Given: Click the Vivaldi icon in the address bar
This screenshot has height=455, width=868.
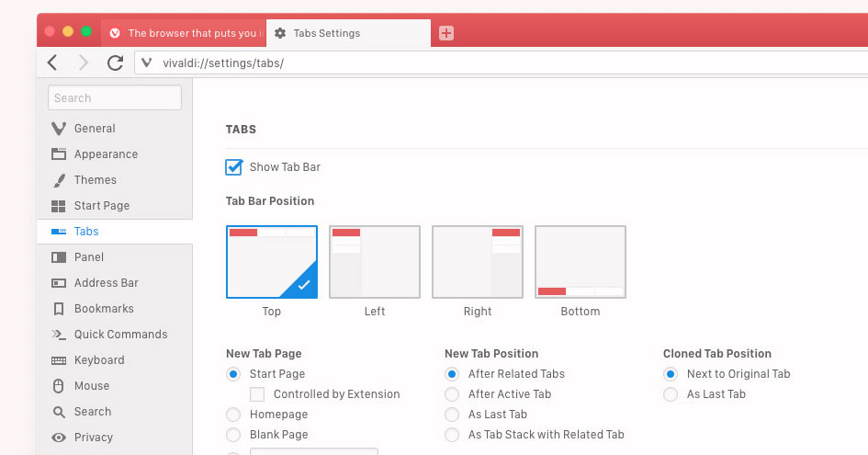Looking at the screenshot, I should [148, 63].
